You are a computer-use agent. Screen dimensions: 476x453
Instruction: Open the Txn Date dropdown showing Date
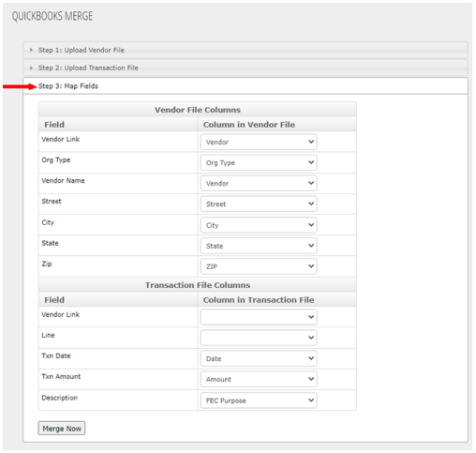[259, 358]
